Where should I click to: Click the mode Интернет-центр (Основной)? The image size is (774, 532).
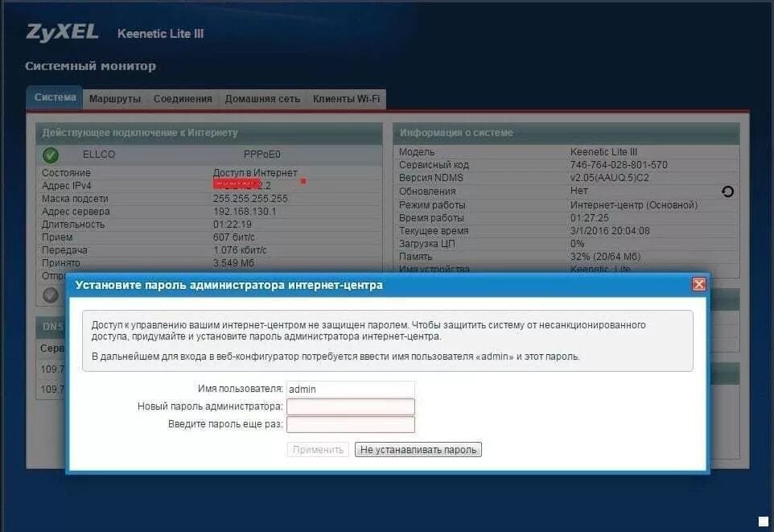tap(634, 205)
